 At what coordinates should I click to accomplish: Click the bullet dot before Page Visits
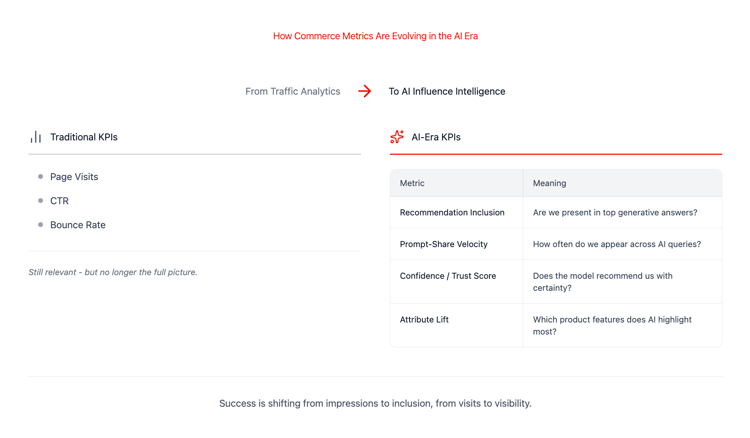[41, 177]
